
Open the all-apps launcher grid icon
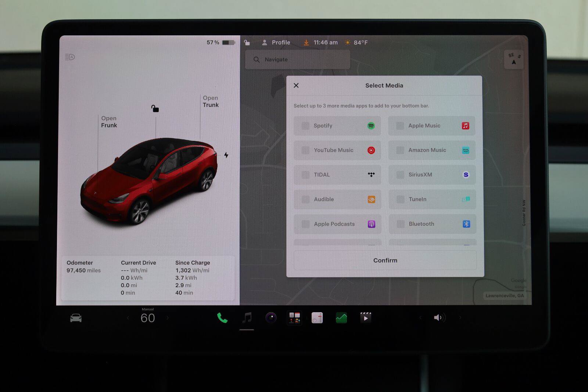coord(294,318)
